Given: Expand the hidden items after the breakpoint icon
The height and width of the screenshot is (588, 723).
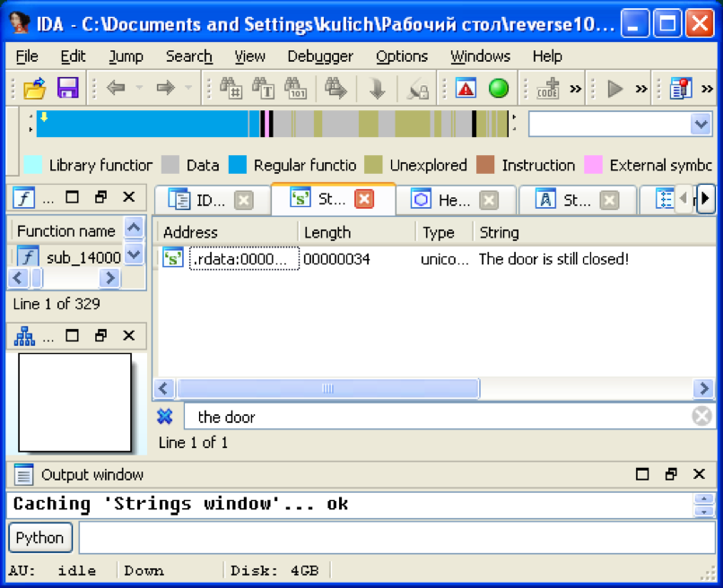Looking at the screenshot, I should click(708, 89).
